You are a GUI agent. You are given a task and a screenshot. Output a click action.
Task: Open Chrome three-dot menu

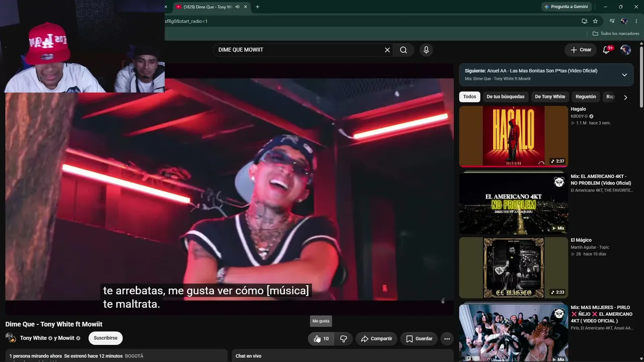coord(636,21)
